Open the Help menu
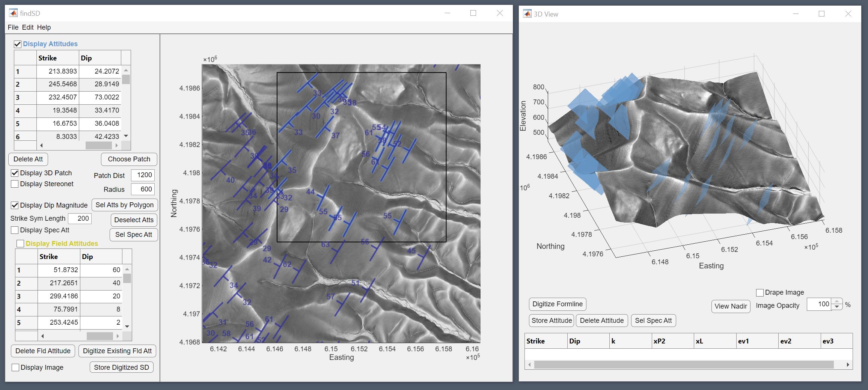The image size is (868, 390). 44,27
